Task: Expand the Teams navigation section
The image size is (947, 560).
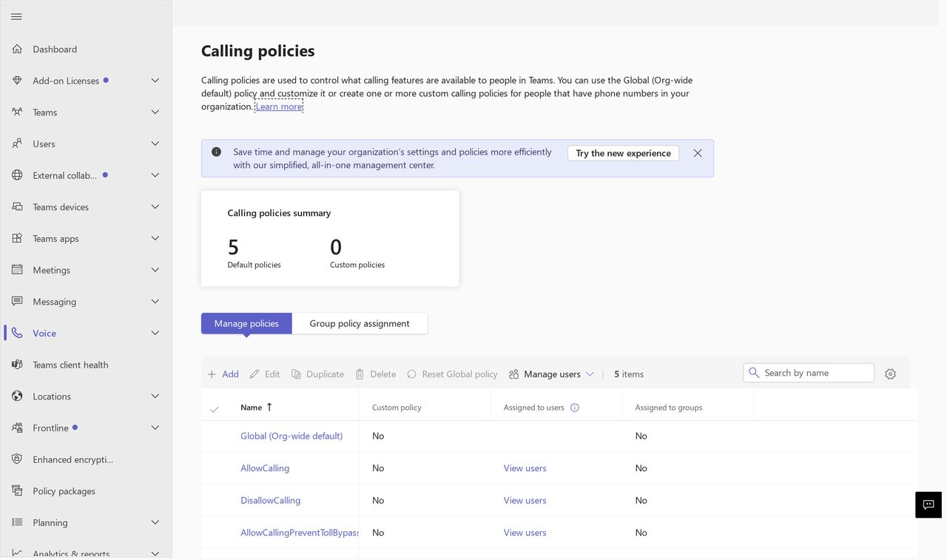Action: [155, 112]
